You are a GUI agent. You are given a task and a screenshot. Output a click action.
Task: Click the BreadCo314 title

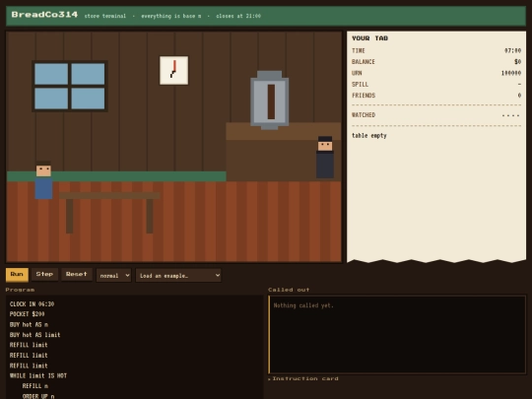pyautogui.click(x=44, y=15)
